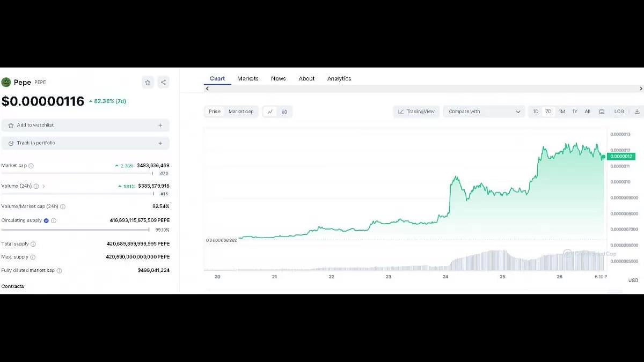Show info for Fully diluted market cap

(x=60, y=271)
